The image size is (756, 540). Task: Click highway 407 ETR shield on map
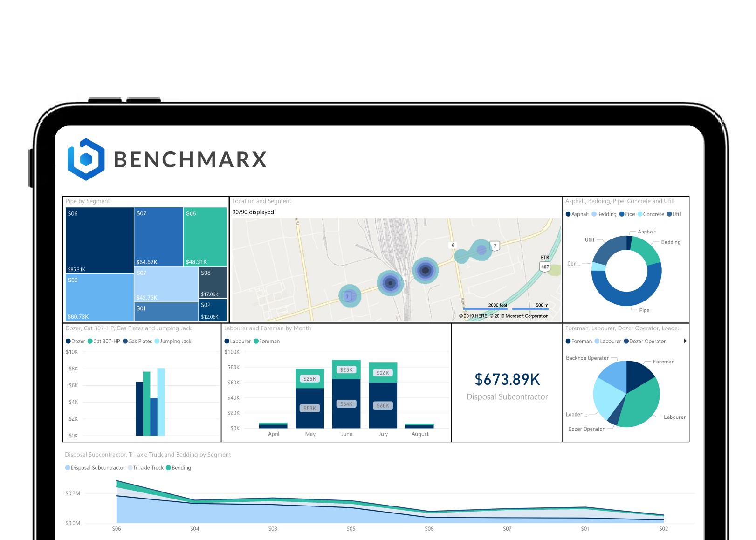pos(544,267)
